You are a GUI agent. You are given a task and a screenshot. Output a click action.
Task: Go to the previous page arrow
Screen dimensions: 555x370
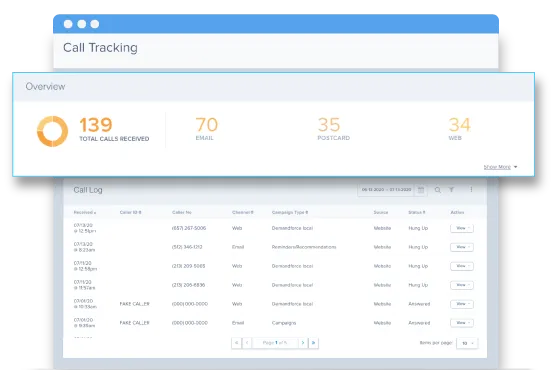pyautogui.click(x=247, y=343)
